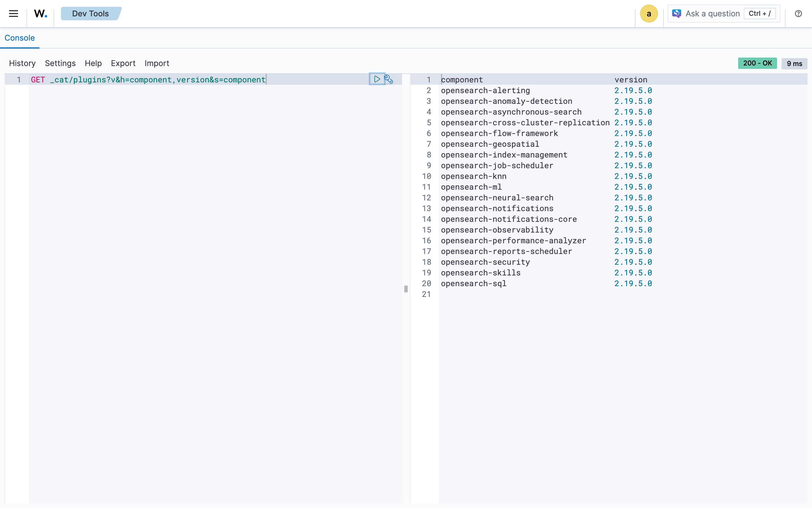The width and height of the screenshot is (812, 508).
Task: Click opensearch-job-scheduler row text
Action: pos(497,166)
